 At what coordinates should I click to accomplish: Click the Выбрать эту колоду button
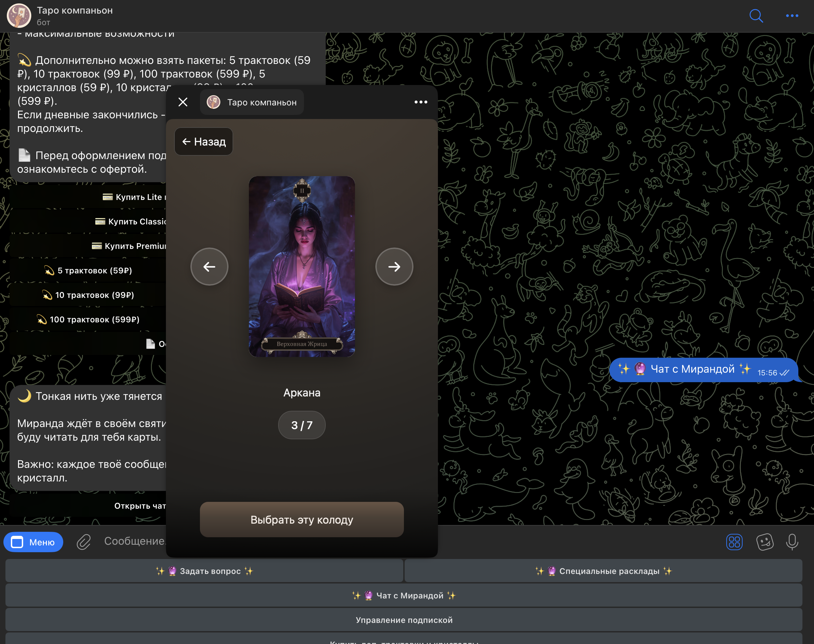tap(302, 520)
